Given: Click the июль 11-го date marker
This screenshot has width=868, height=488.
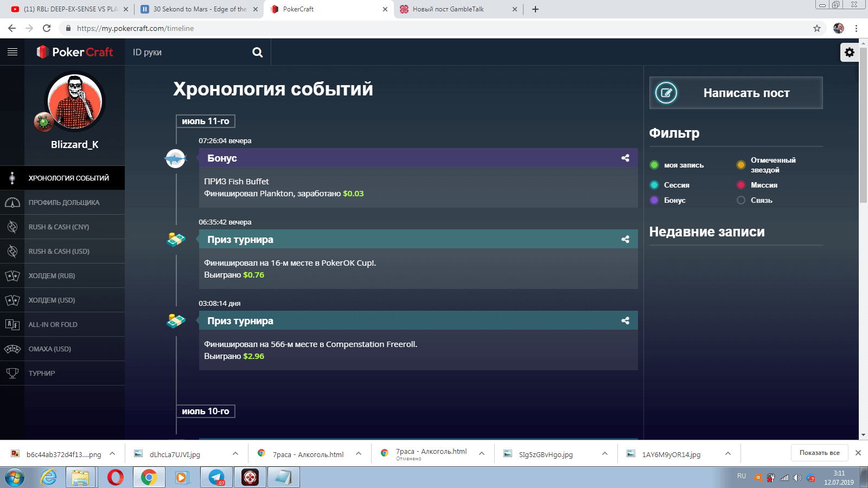Looking at the screenshot, I should tap(206, 121).
